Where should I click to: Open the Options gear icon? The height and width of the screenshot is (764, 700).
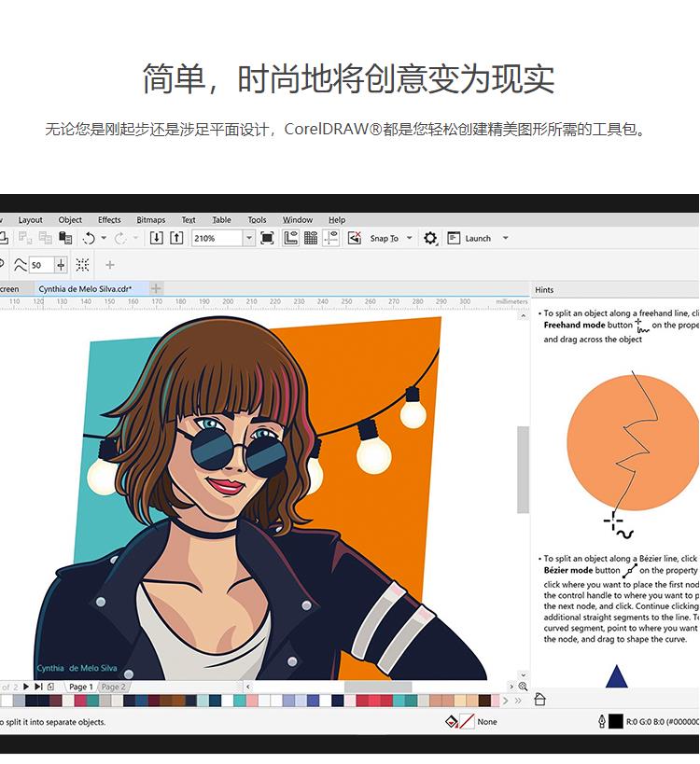(430, 238)
